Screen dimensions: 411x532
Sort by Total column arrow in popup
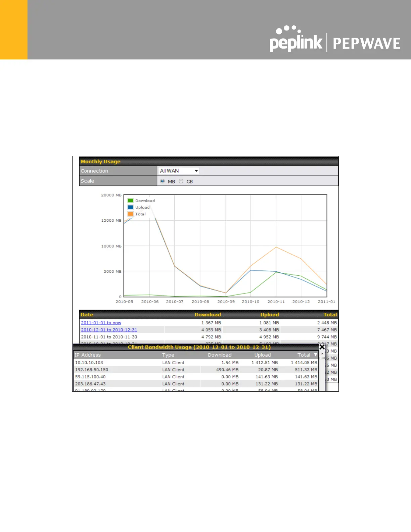(315, 355)
